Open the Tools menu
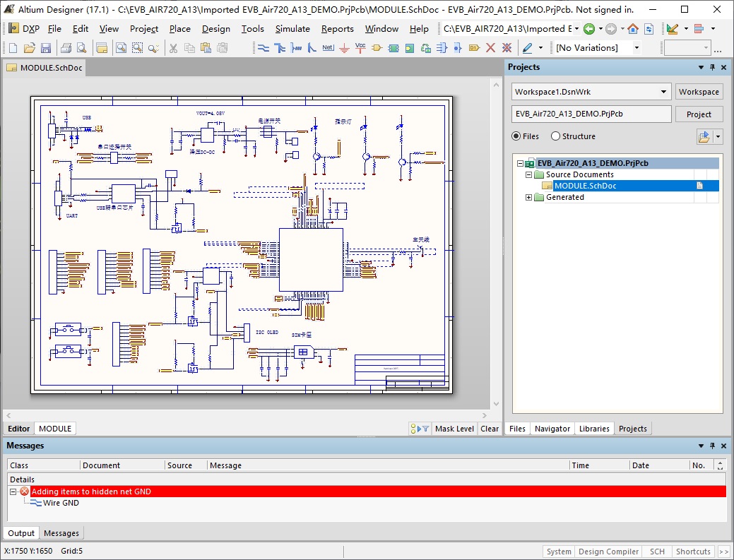 253,29
